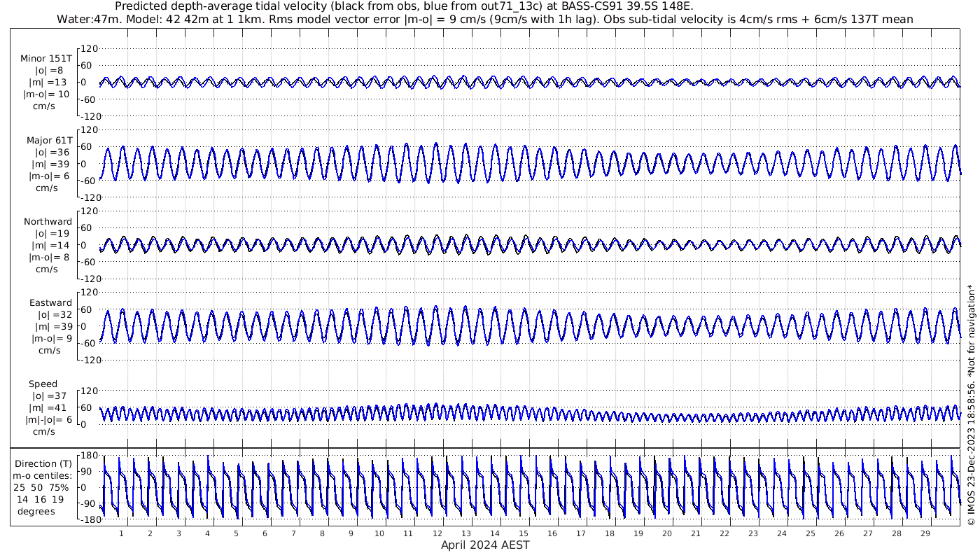The width and height of the screenshot is (980, 560).
Task: Click the x-axis date tick "15"
Action: [523, 533]
